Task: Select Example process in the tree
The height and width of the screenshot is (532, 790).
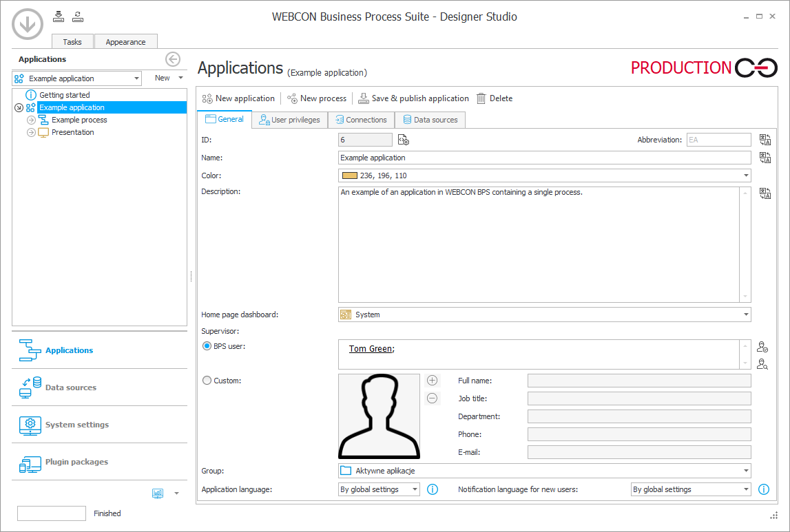Action: 79,120
